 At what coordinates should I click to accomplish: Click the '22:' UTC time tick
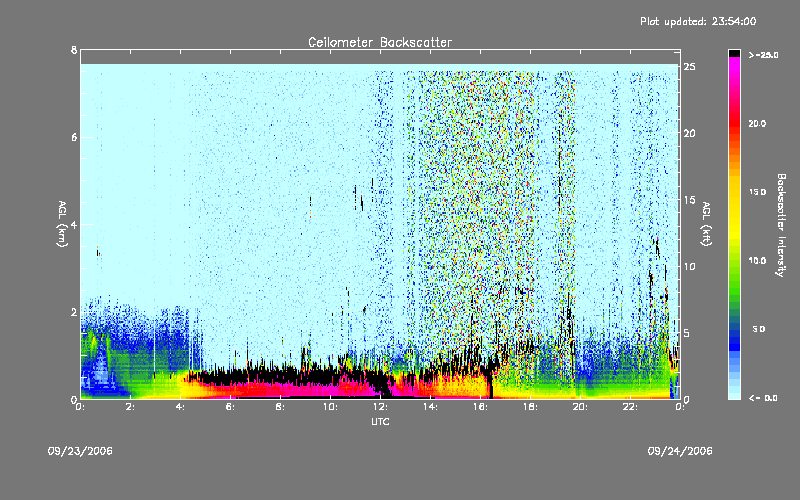[x=630, y=407]
